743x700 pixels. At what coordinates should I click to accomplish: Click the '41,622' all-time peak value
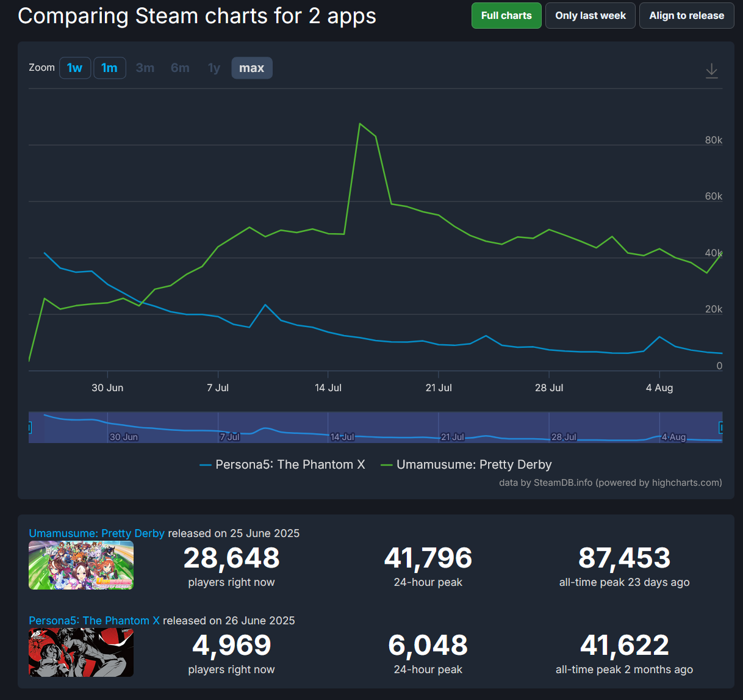coord(624,645)
